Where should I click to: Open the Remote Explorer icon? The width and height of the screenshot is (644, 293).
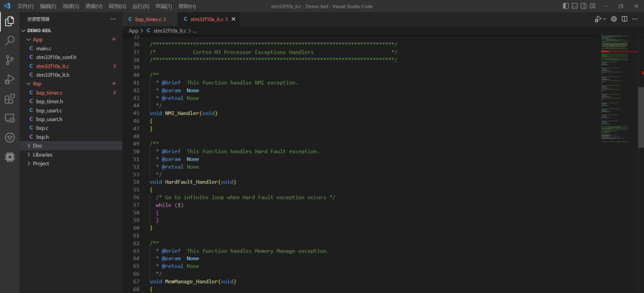(x=10, y=119)
